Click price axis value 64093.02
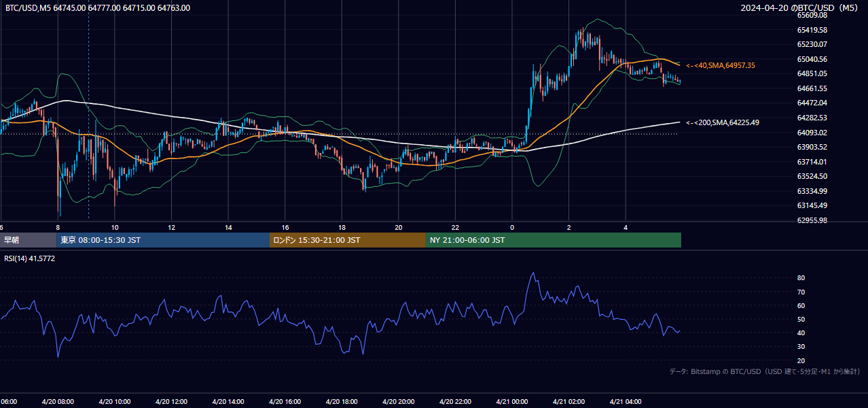 coord(812,132)
